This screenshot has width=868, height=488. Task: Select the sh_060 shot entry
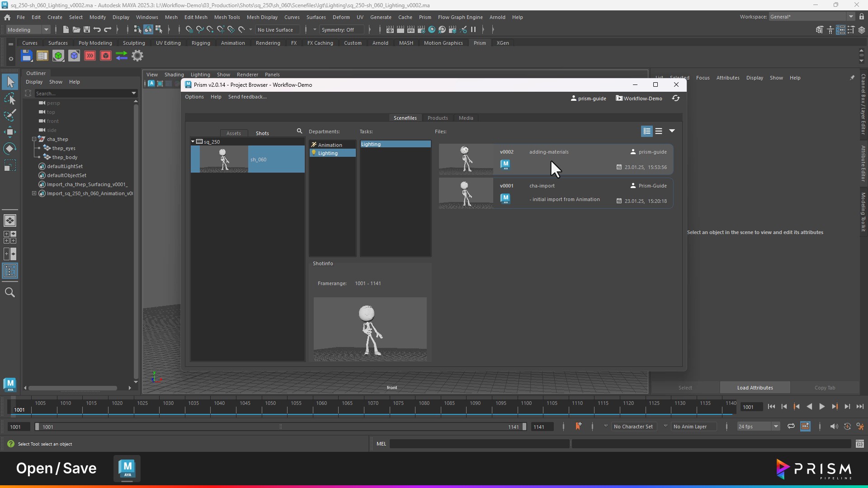point(248,159)
